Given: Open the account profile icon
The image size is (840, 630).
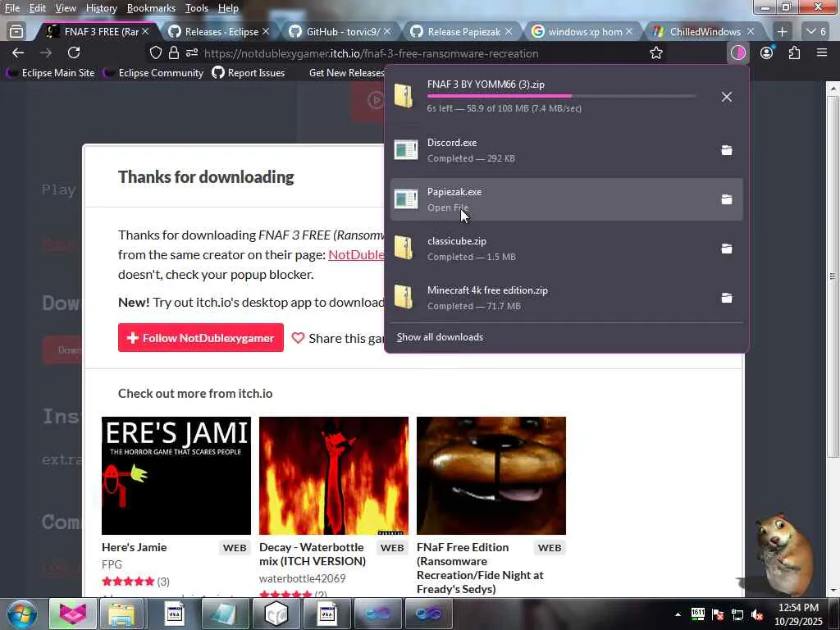Looking at the screenshot, I should [x=767, y=52].
